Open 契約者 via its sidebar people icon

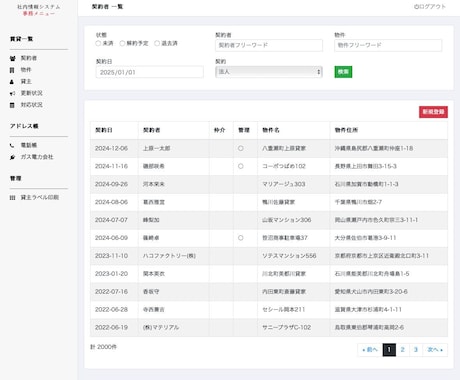(12, 58)
